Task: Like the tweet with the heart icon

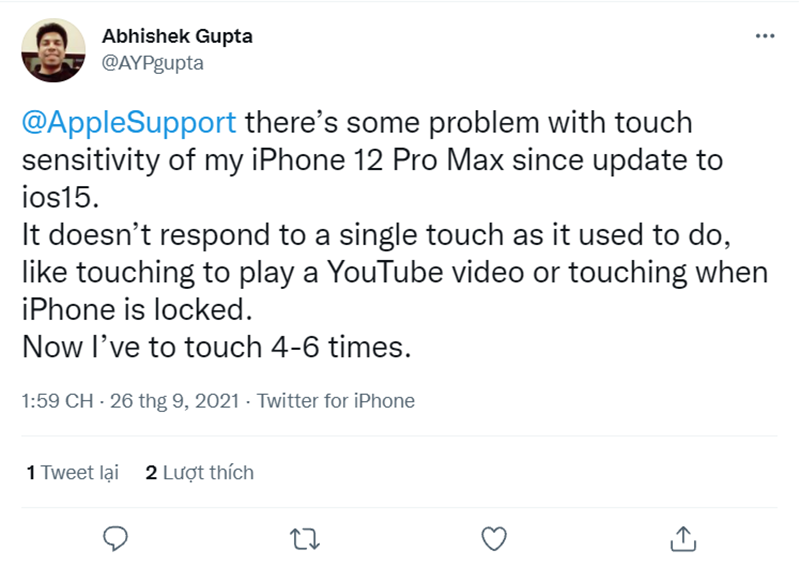Action: tap(494, 538)
